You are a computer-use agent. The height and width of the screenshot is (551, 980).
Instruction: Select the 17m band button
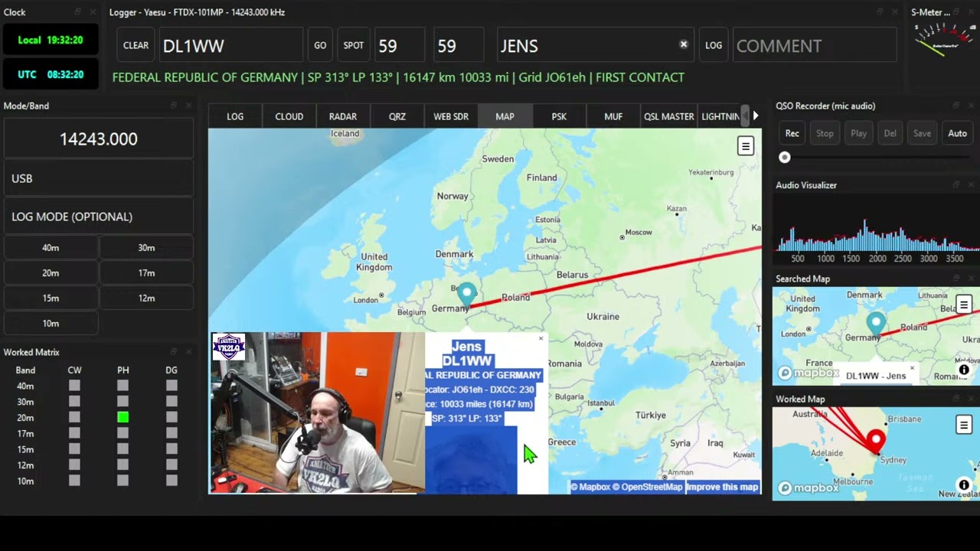[146, 273]
